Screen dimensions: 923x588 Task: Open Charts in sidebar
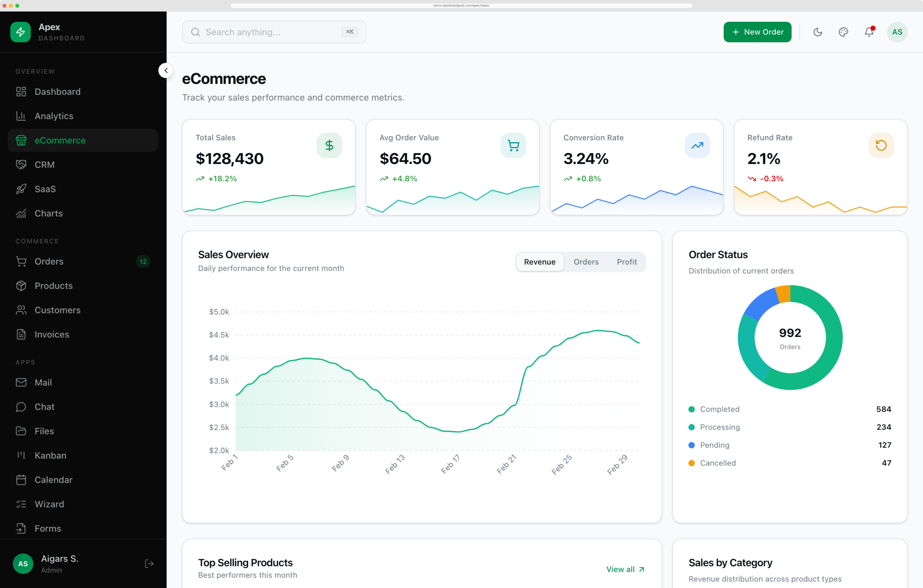(83, 213)
